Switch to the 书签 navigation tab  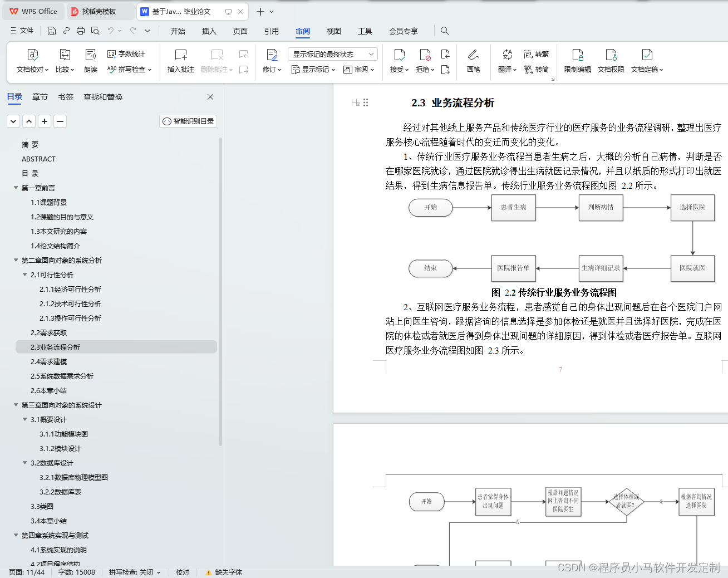point(66,97)
